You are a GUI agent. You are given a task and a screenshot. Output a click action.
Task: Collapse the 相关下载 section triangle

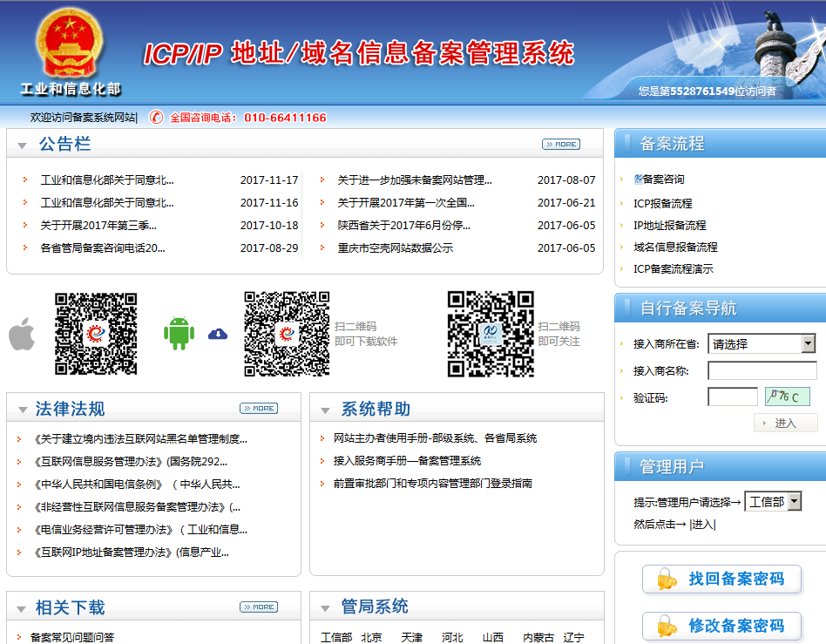point(21,609)
